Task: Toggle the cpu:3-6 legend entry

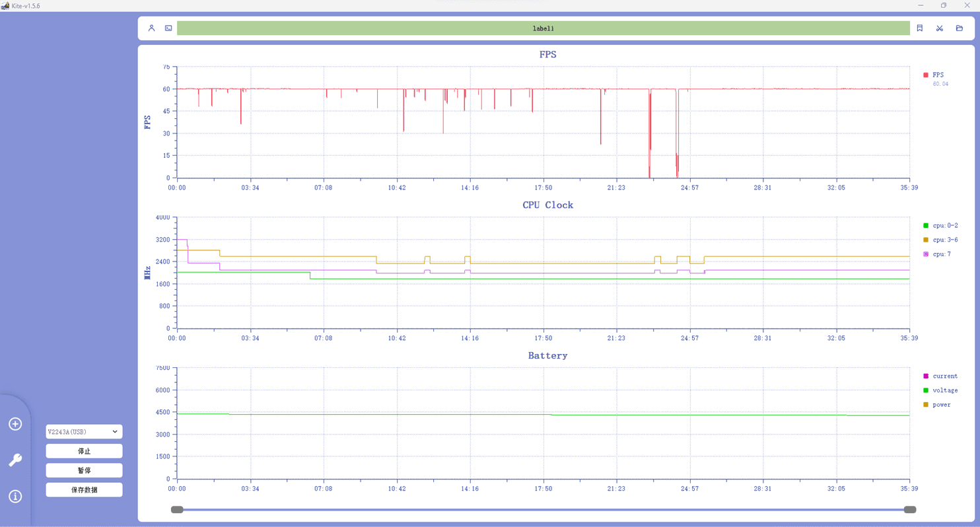Action: coord(940,240)
